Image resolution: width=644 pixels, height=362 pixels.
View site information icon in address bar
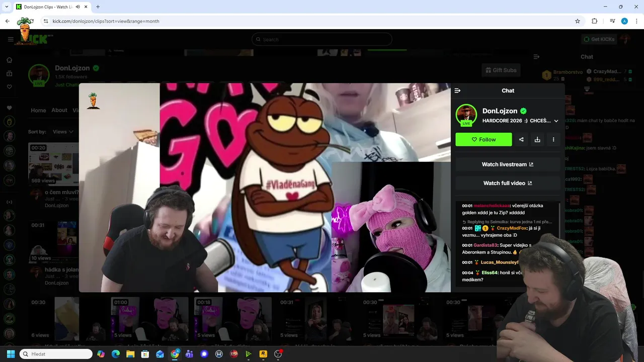tap(46, 21)
